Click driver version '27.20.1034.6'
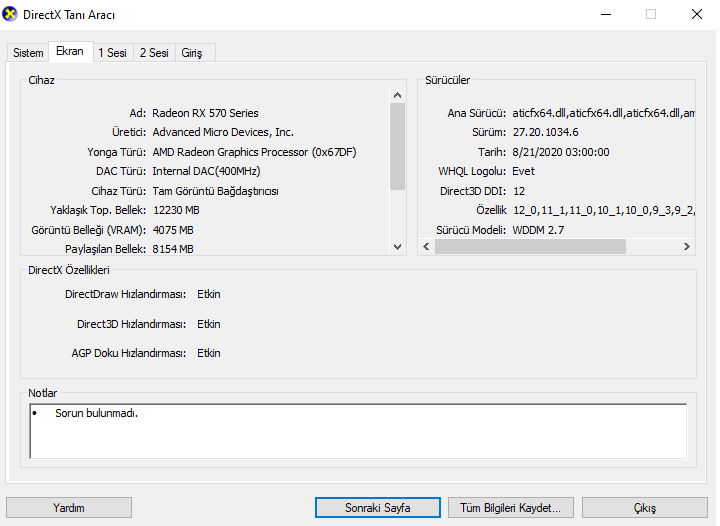The image size is (720, 526). point(546,132)
